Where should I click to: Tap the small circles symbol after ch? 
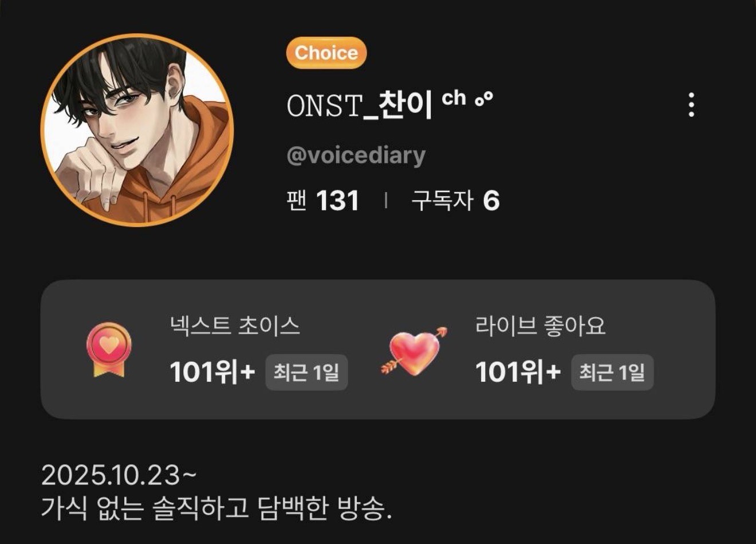click(x=483, y=99)
